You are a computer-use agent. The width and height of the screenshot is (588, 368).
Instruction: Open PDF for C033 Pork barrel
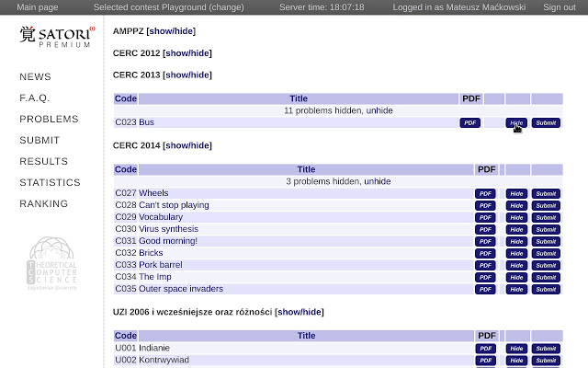point(485,265)
